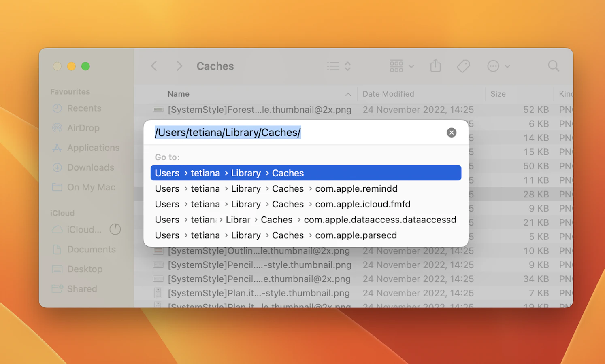This screenshot has height=364, width=605.
Task: Open AirDrop from the sidebar
Action: tap(83, 128)
